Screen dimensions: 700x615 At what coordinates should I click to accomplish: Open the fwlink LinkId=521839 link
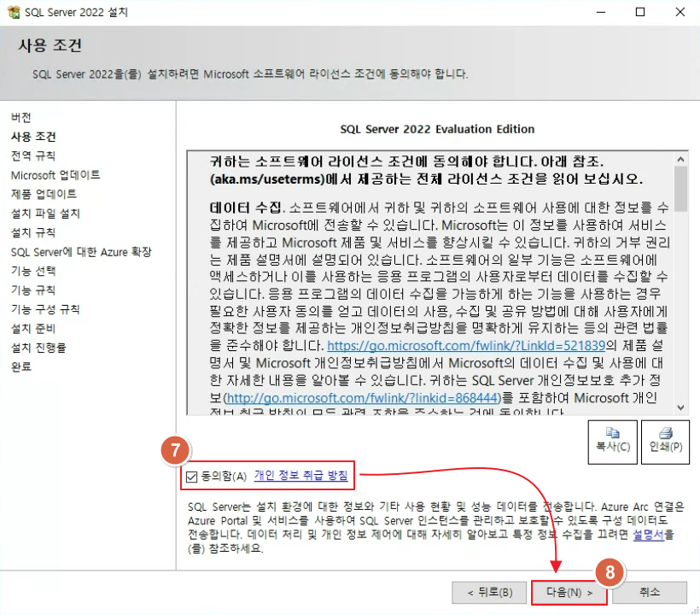pos(466,346)
